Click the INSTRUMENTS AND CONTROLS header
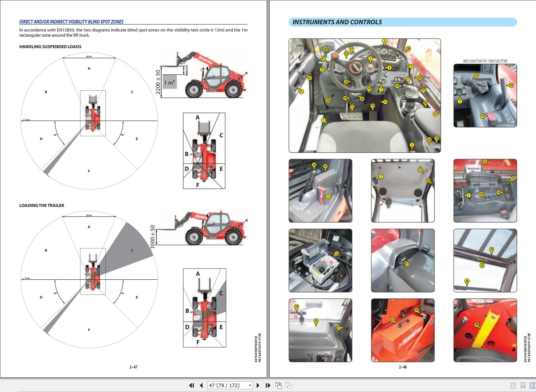Screen dimensions: 536x392 pyautogui.click(x=337, y=22)
